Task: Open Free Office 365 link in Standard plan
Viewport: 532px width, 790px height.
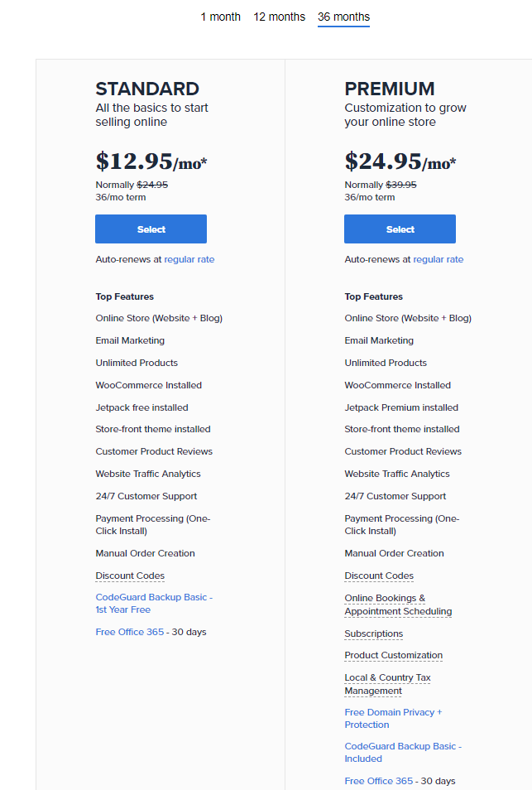Action: 130,632
